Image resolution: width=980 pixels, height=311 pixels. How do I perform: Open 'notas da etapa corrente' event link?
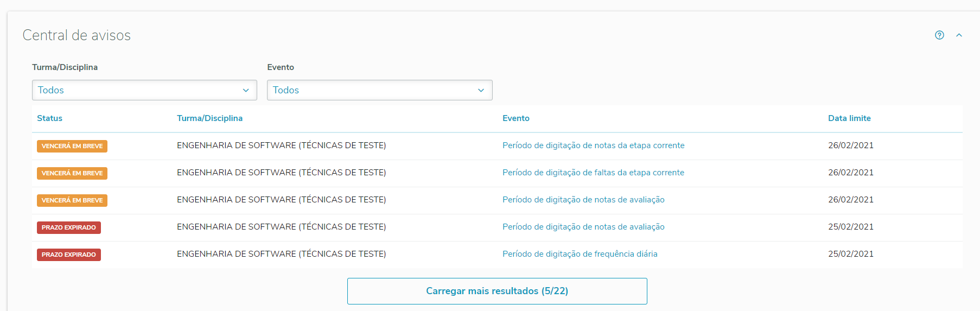tap(593, 145)
